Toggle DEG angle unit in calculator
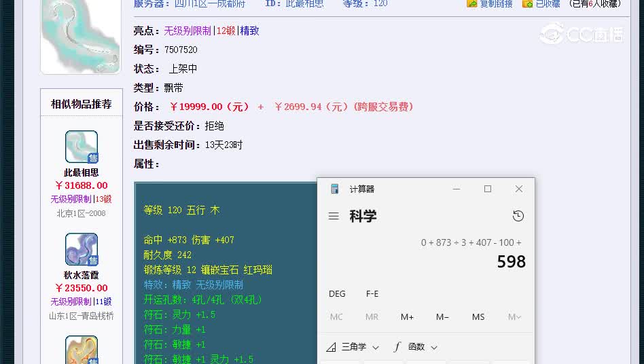 pos(337,294)
